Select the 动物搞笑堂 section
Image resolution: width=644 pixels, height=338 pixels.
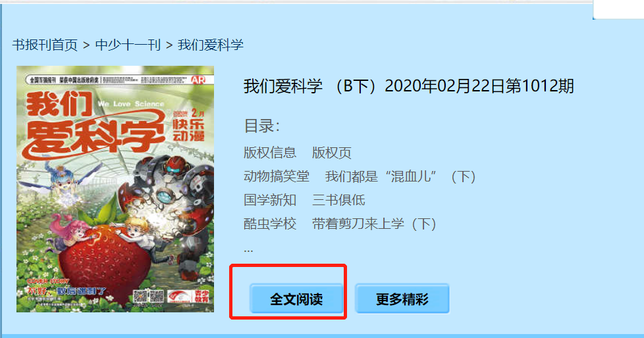277,176
